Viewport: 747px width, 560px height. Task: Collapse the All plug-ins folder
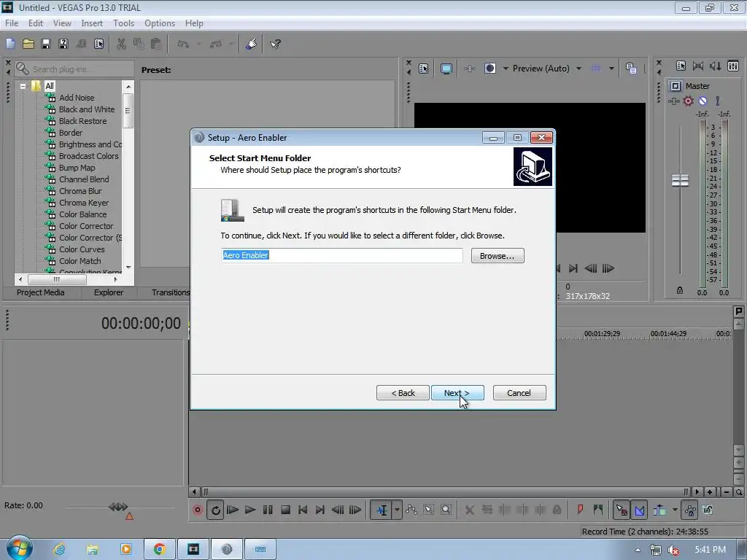tap(23, 86)
